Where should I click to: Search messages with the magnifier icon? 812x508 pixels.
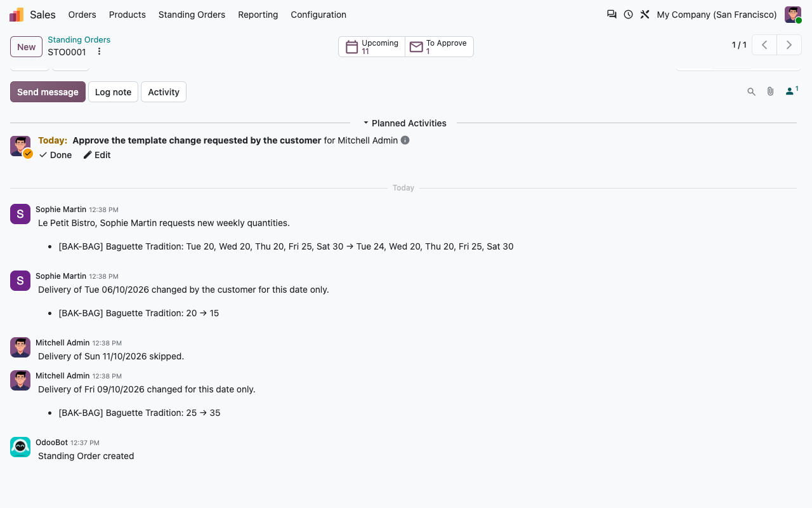point(751,92)
